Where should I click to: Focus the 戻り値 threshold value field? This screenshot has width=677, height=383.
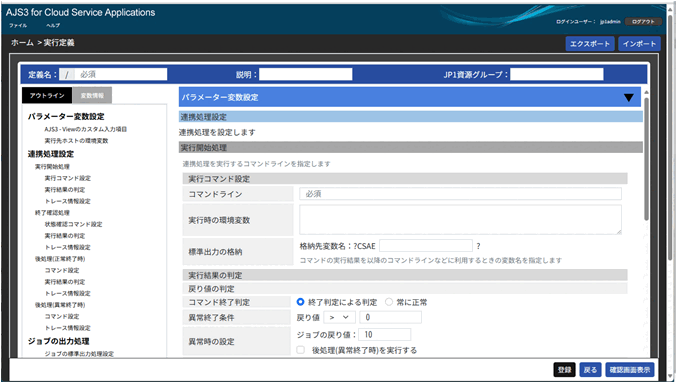point(390,317)
